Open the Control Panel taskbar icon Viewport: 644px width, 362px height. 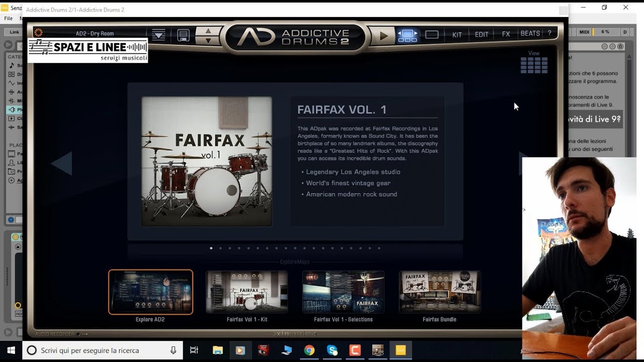tap(264, 350)
